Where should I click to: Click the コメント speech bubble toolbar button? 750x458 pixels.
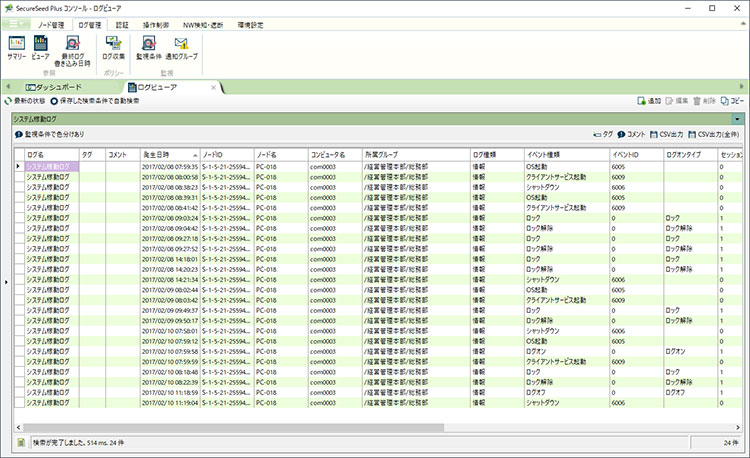[631, 134]
